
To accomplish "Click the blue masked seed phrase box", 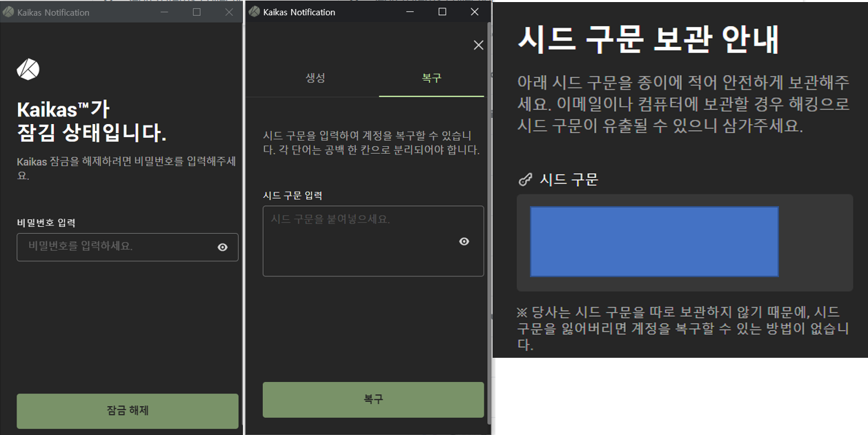I will coord(654,241).
